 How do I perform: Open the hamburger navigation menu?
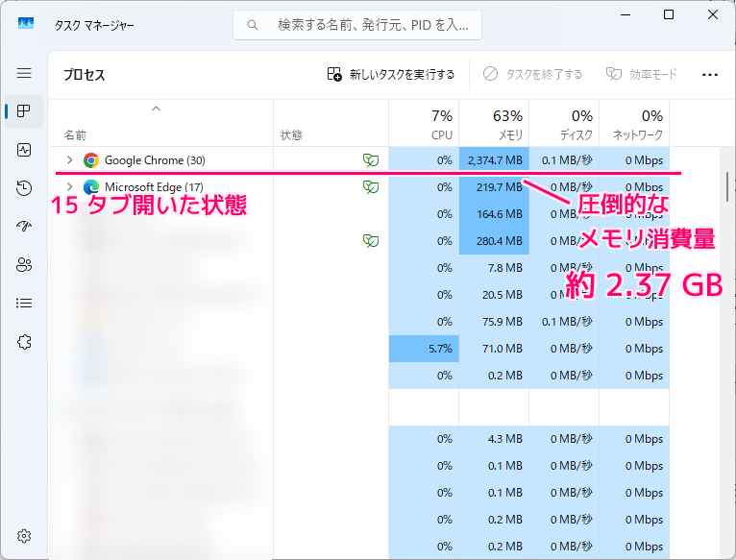pyautogui.click(x=24, y=73)
